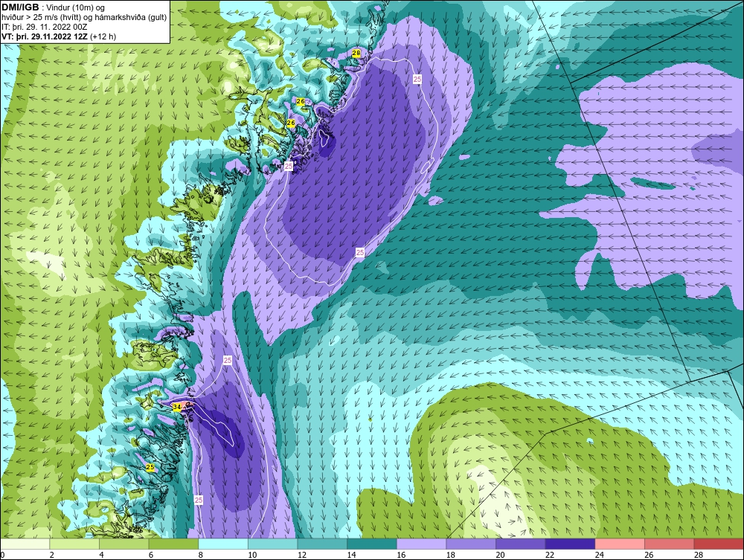Select the 24–26 m/s pink legend swatch
This screenshot has height=560, width=744.
(620, 544)
